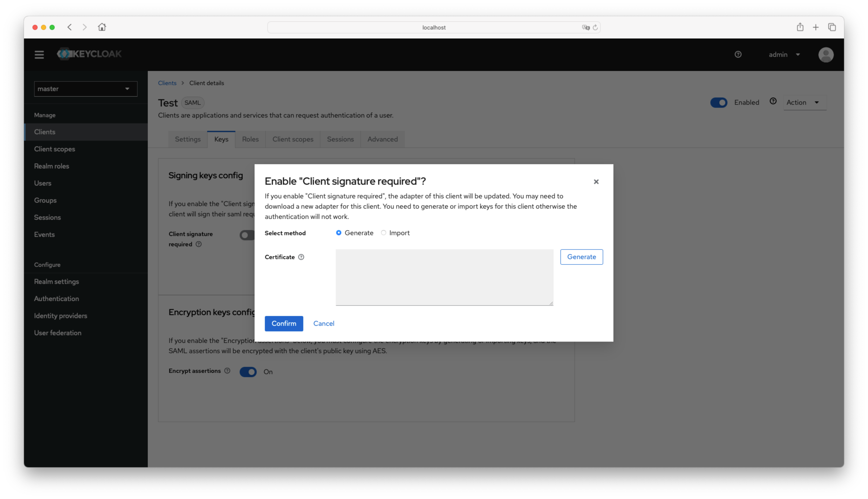The image size is (868, 499).
Task: Switch to the Settings tab
Action: click(x=188, y=139)
